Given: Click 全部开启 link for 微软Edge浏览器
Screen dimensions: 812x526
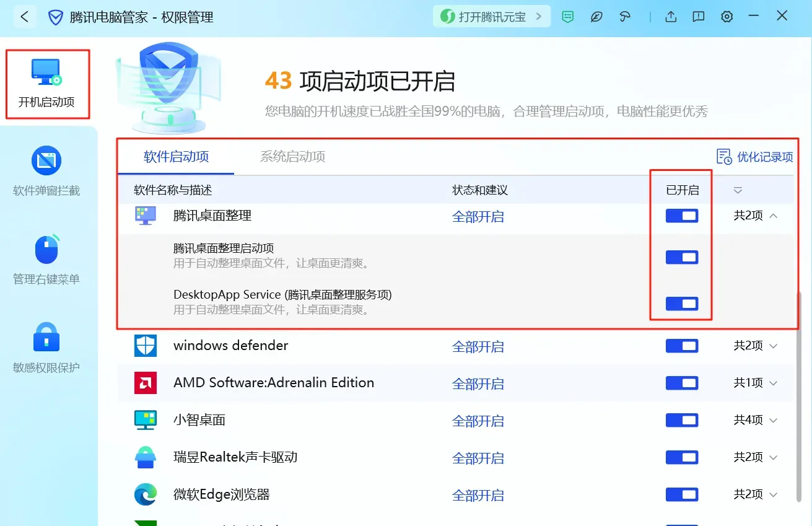Looking at the screenshot, I should [478, 496].
